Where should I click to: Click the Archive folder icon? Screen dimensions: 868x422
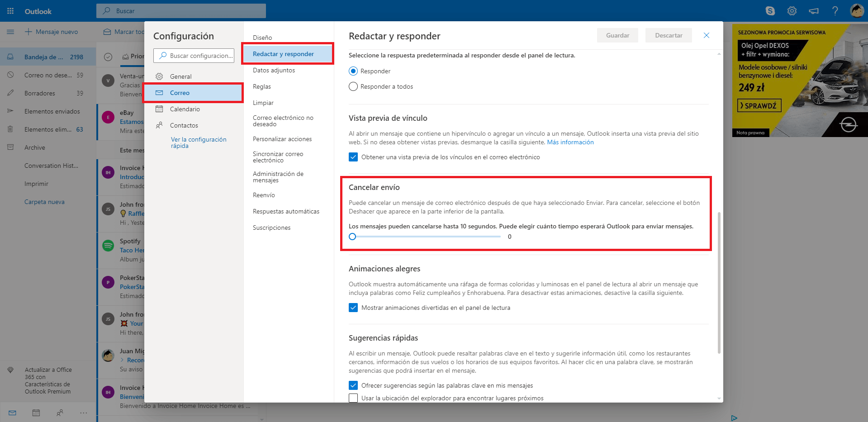click(10, 147)
